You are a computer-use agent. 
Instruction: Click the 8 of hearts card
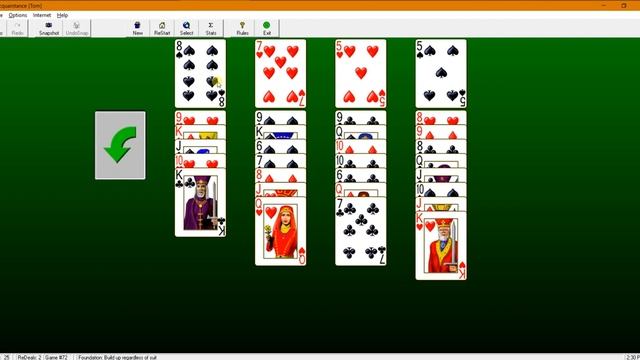[x=441, y=118]
